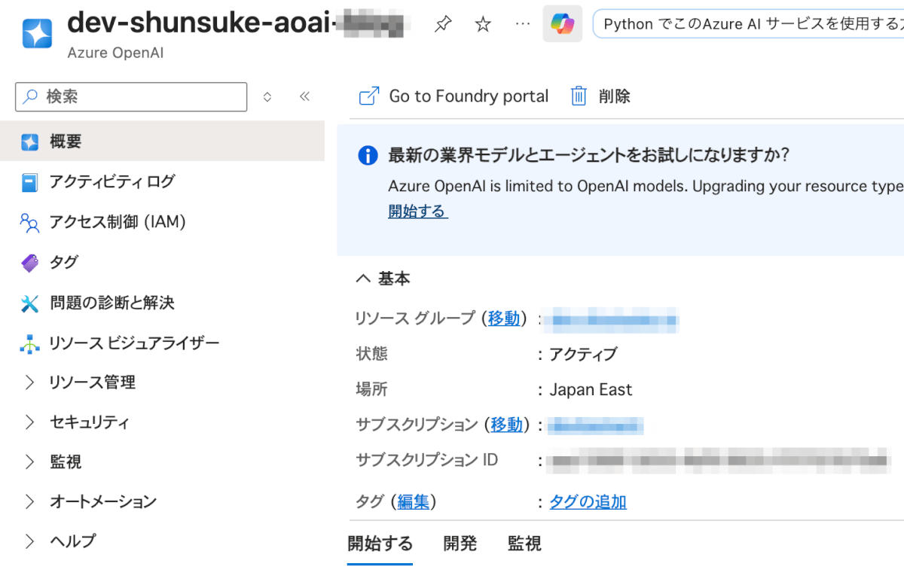Open the more options ellipsis menu

[522, 24]
